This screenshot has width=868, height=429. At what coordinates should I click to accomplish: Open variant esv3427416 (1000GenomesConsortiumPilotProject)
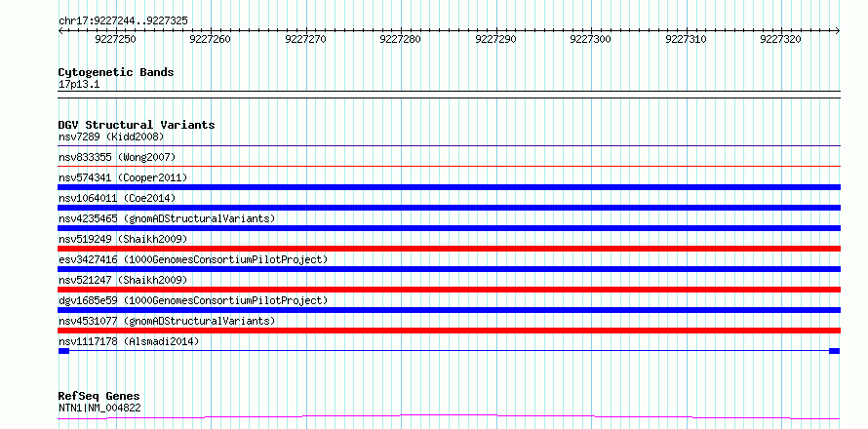click(x=193, y=259)
